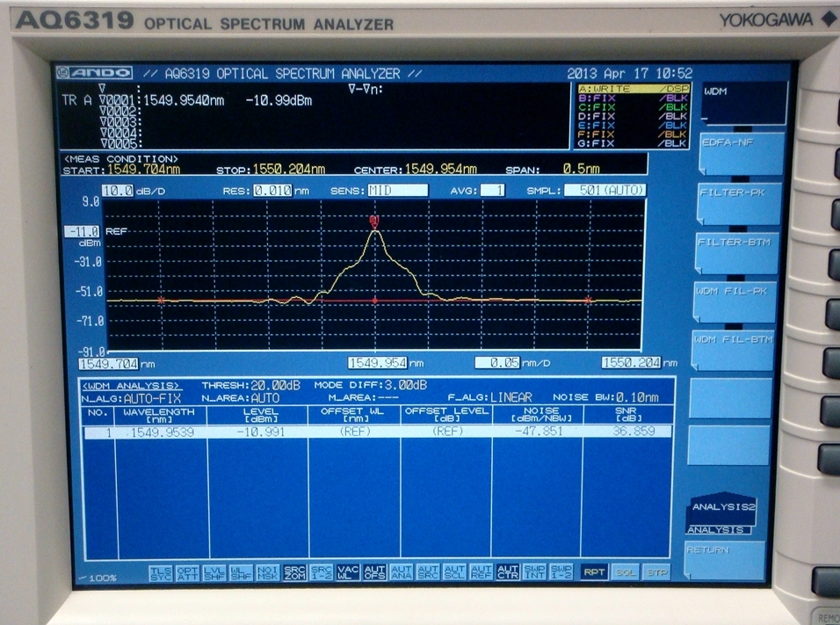Select the TLS SYC status indicator

(x=161, y=572)
